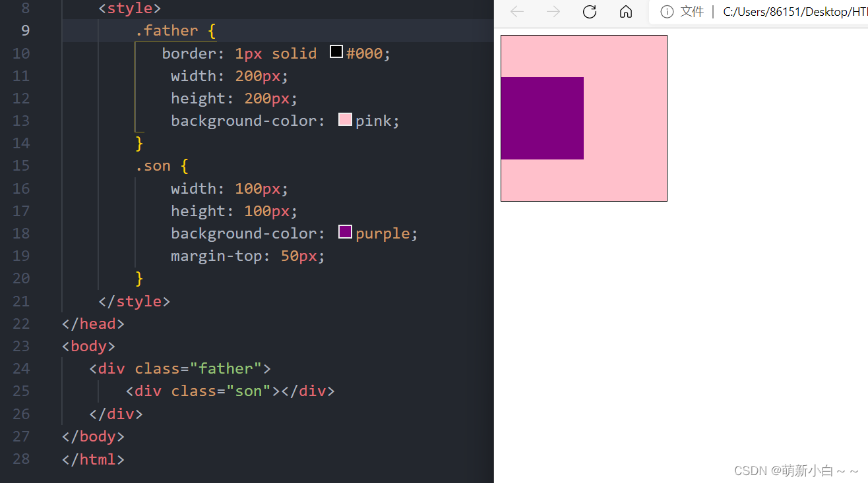Open the black #000 color swatch
Screen dimensions: 868x483
[336, 51]
